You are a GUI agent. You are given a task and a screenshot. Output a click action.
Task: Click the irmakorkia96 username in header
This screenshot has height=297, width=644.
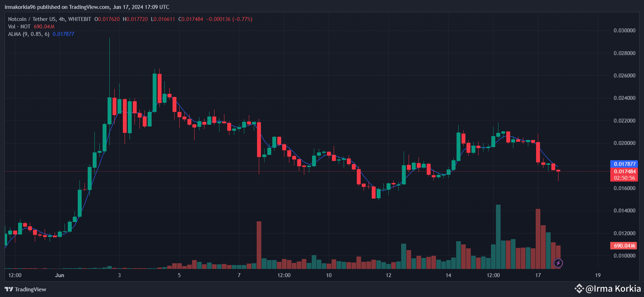pyautogui.click(x=20, y=7)
